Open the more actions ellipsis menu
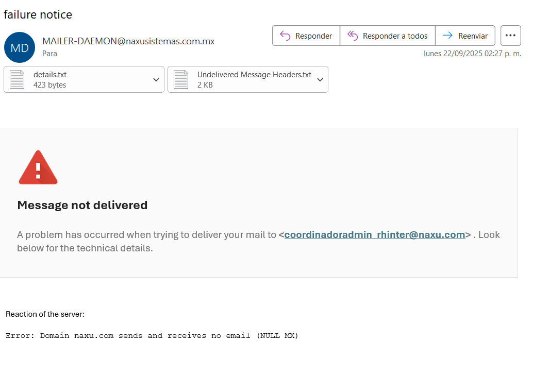The width and height of the screenshot is (533, 392). [510, 36]
